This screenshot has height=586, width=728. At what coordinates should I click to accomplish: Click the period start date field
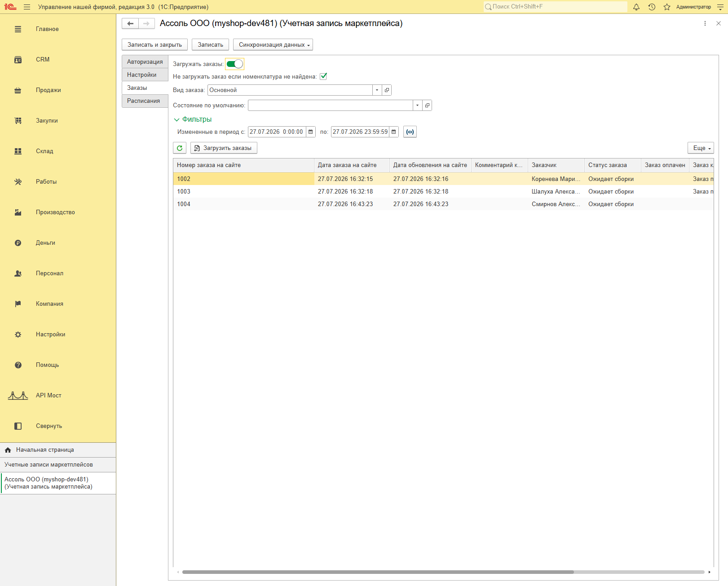pyautogui.click(x=277, y=132)
